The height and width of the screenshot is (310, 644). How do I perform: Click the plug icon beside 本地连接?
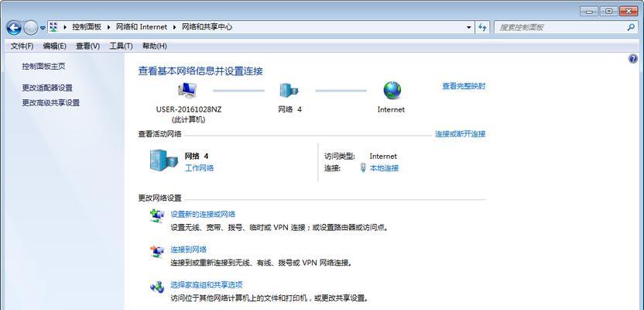363,167
